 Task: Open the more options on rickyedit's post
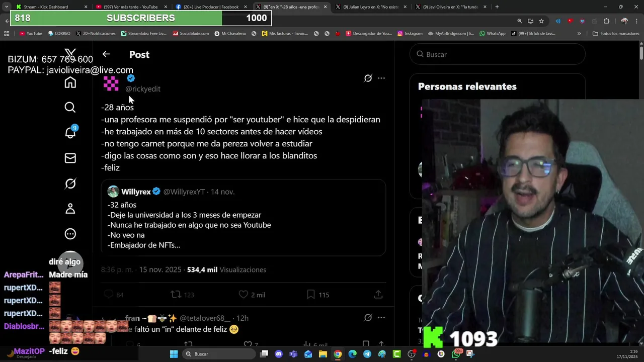(x=381, y=78)
